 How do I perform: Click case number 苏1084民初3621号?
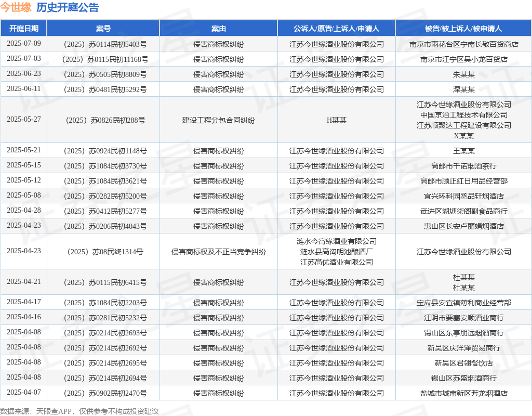105,181
